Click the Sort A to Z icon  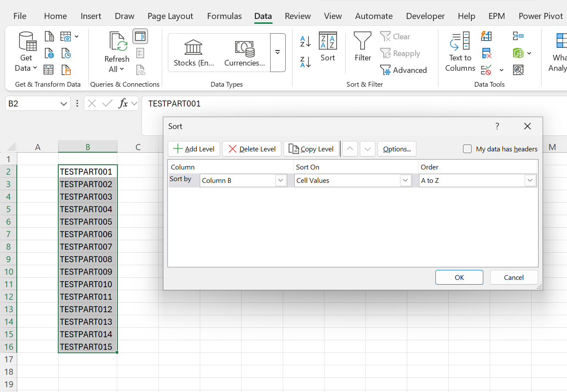point(306,41)
